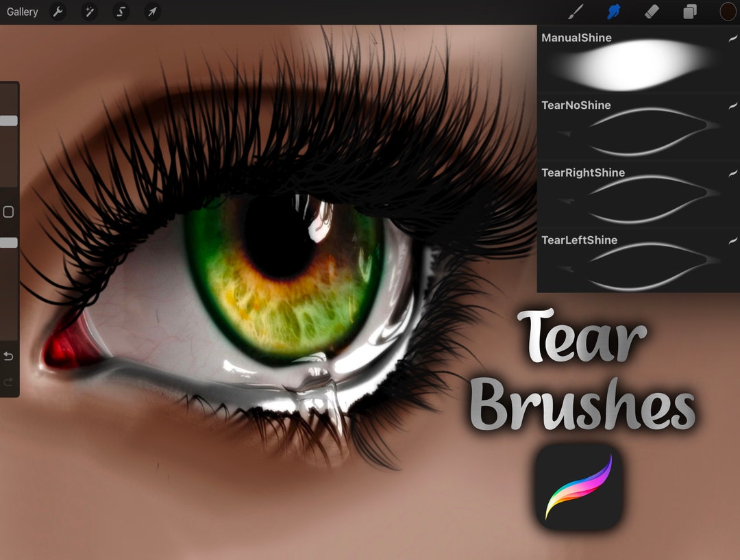Return to the Gallery
Screen dimensions: 740x560
coord(21,12)
